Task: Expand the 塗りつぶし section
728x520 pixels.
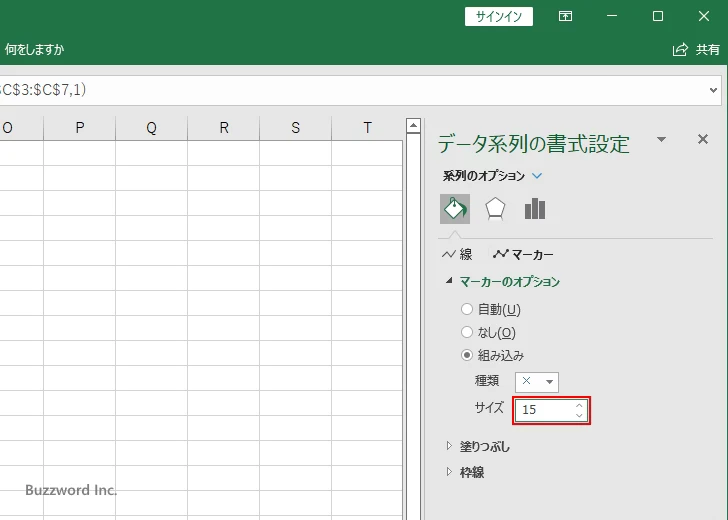Action: click(x=449, y=446)
